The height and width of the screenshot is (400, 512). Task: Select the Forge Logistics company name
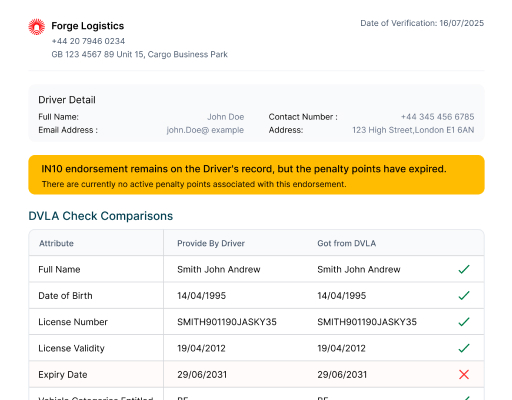88,26
